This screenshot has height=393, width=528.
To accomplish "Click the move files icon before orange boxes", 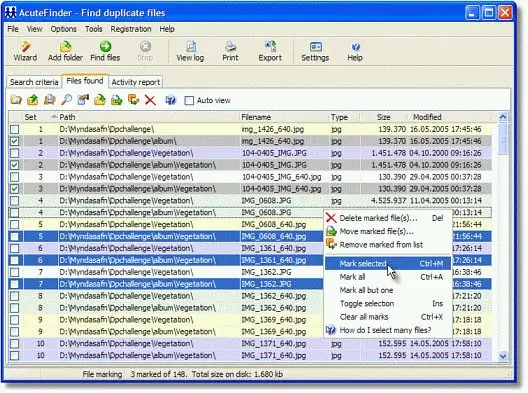I will click(x=117, y=100).
